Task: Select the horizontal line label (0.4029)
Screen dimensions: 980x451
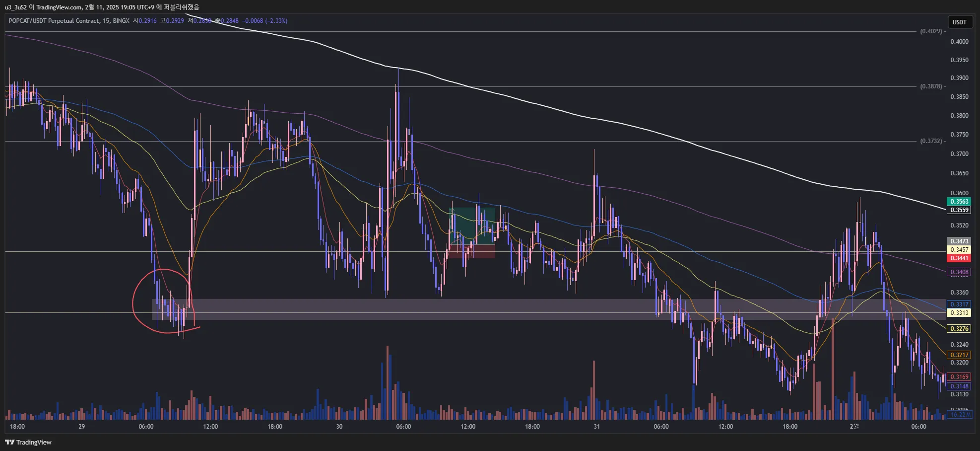Action: pyautogui.click(x=931, y=31)
